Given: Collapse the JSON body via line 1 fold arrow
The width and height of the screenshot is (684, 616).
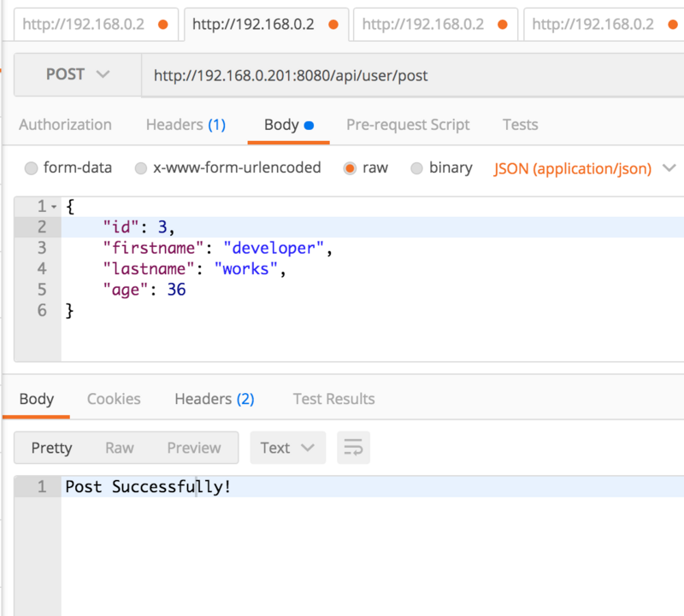Looking at the screenshot, I should pyautogui.click(x=55, y=206).
